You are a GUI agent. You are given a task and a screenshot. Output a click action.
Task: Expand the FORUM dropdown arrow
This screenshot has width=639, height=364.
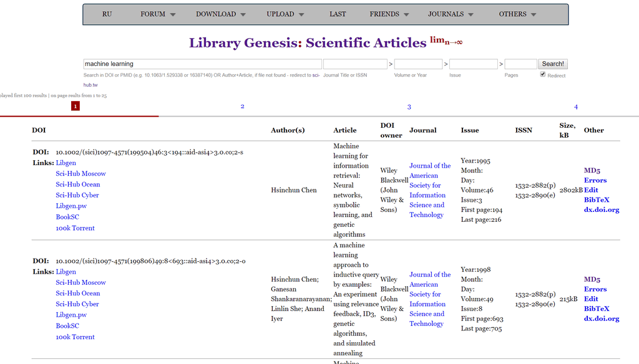coord(173,15)
